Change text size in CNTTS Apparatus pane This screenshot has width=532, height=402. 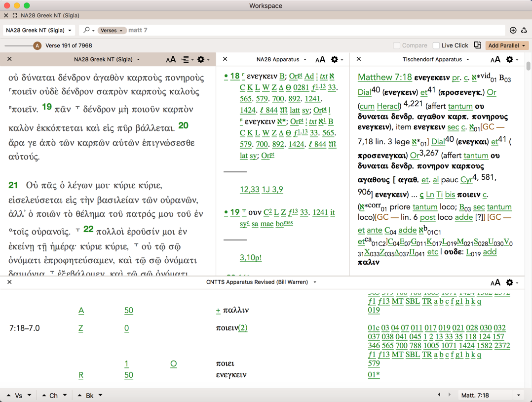click(x=495, y=282)
